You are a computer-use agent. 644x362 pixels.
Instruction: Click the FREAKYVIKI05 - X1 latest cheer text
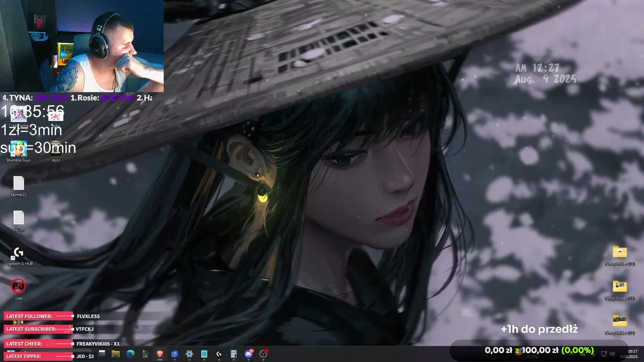pyautogui.click(x=98, y=344)
